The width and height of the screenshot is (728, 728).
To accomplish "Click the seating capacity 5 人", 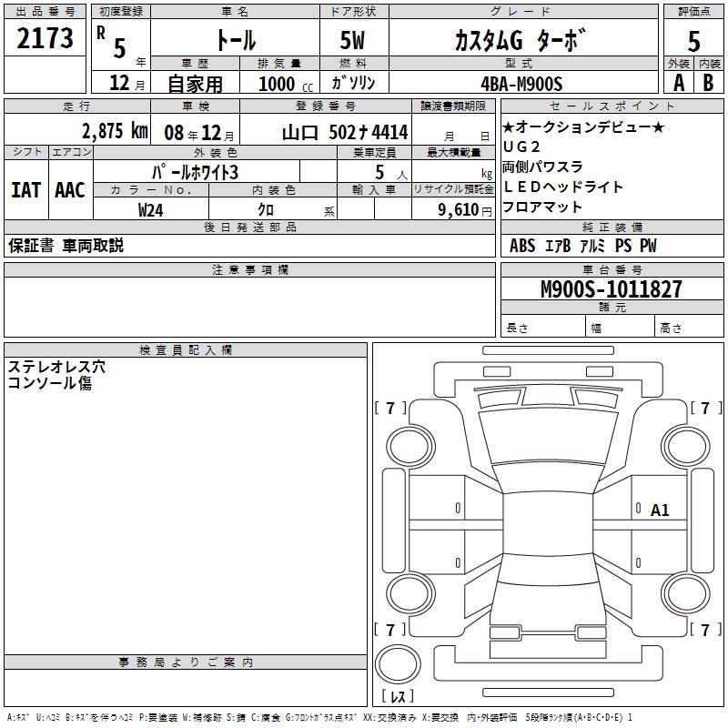I will [x=391, y=172].
